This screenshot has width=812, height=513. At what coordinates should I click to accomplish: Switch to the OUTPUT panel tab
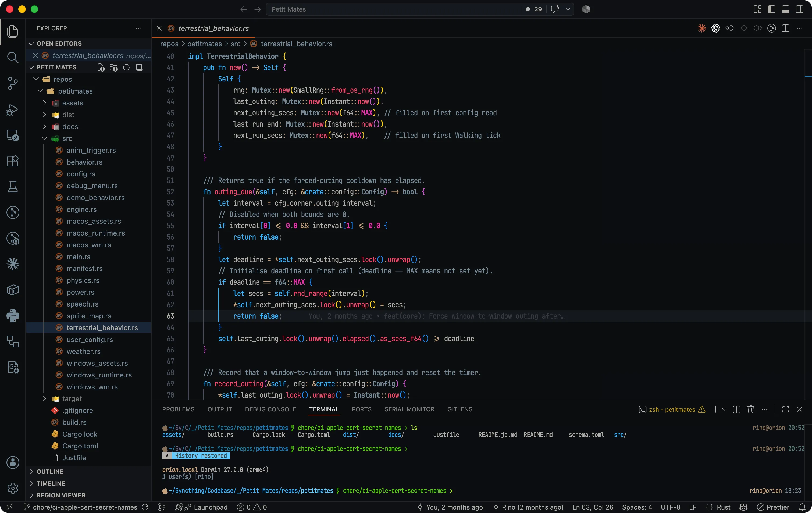point(219,409)
